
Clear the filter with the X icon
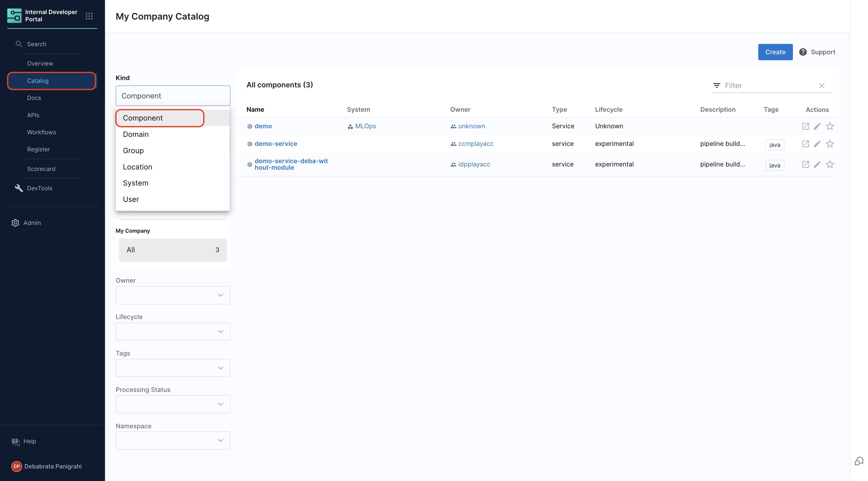[x=822, y=86]
